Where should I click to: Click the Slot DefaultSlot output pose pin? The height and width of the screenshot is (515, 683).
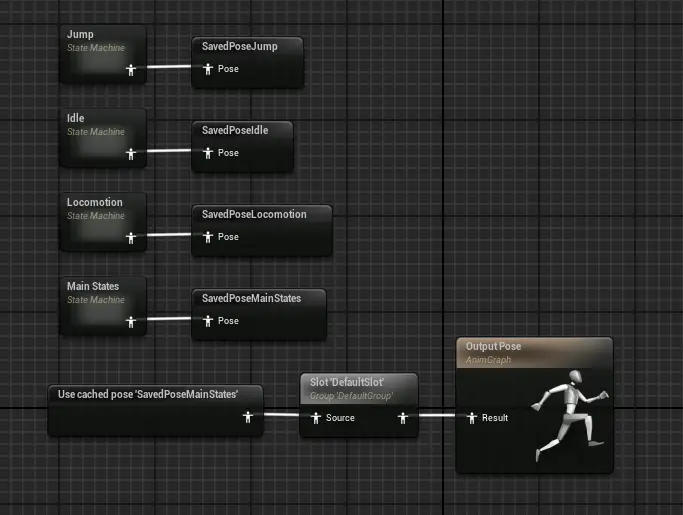[402, 417]
